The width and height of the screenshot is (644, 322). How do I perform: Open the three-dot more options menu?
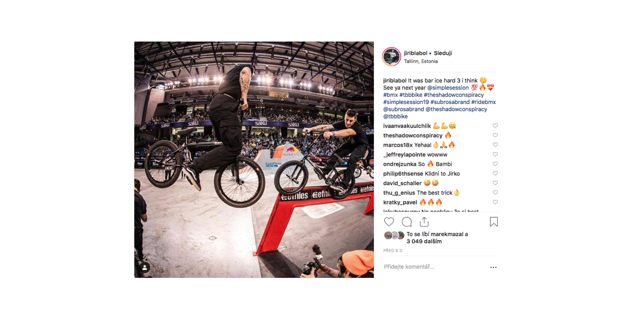493,267
